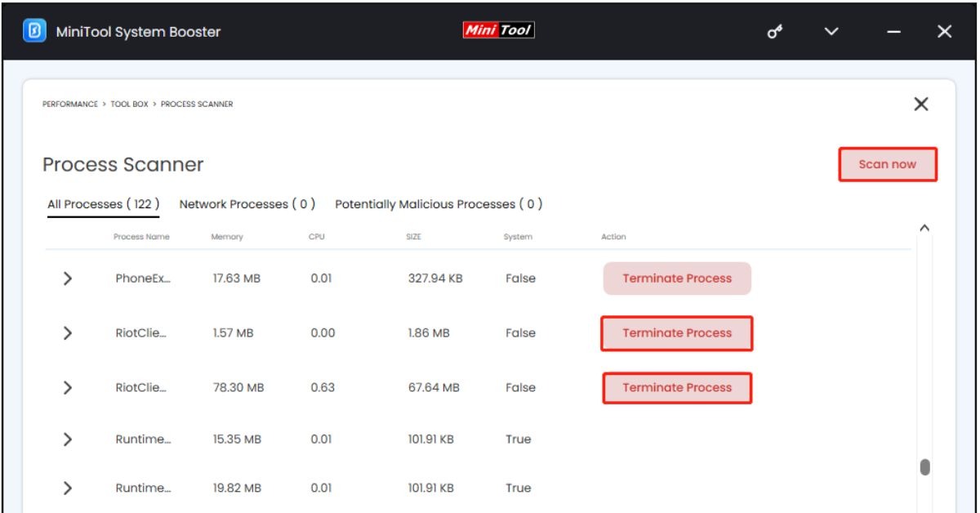Image resolution: width=980 pixels, height=513 pixels.
Task: Click the scroll up arrow of process list
Action: coord(924,228)
